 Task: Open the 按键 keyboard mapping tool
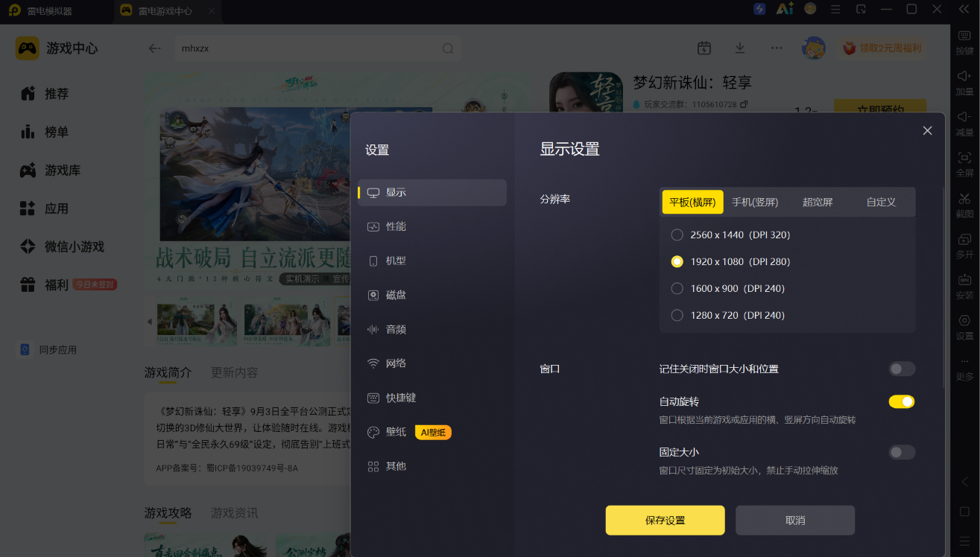964,41
